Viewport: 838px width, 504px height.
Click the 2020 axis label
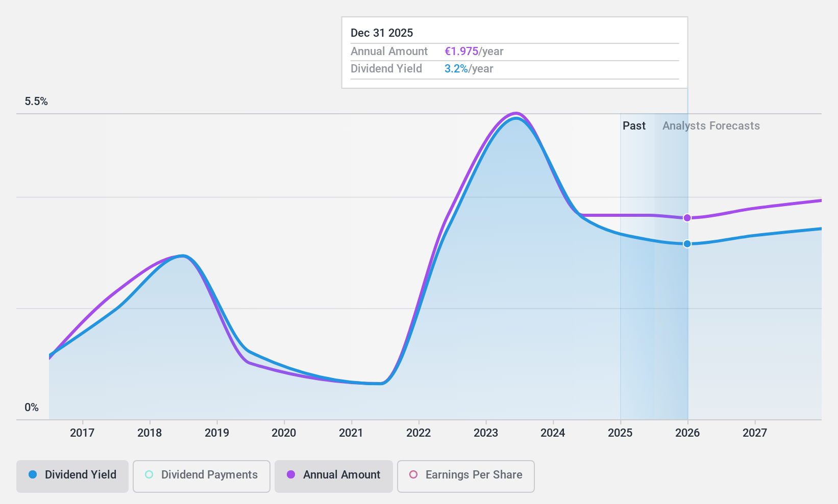tap(284, 433)
